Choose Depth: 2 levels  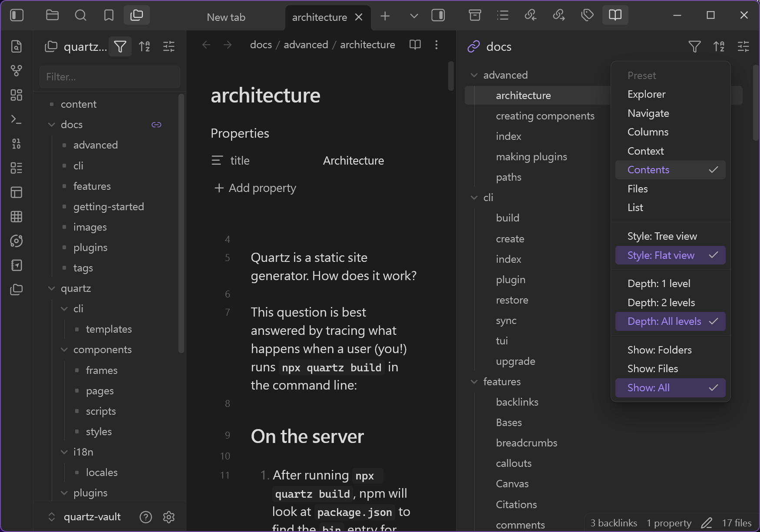(670, 303)
